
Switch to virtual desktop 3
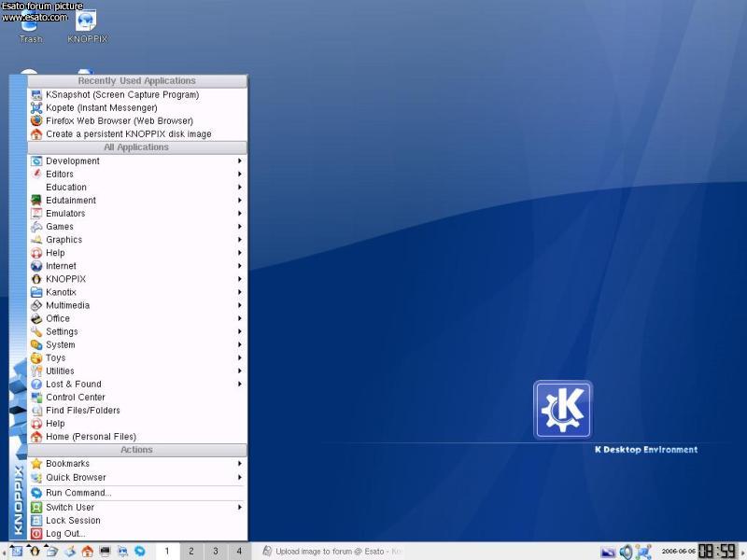click(216, 551)
